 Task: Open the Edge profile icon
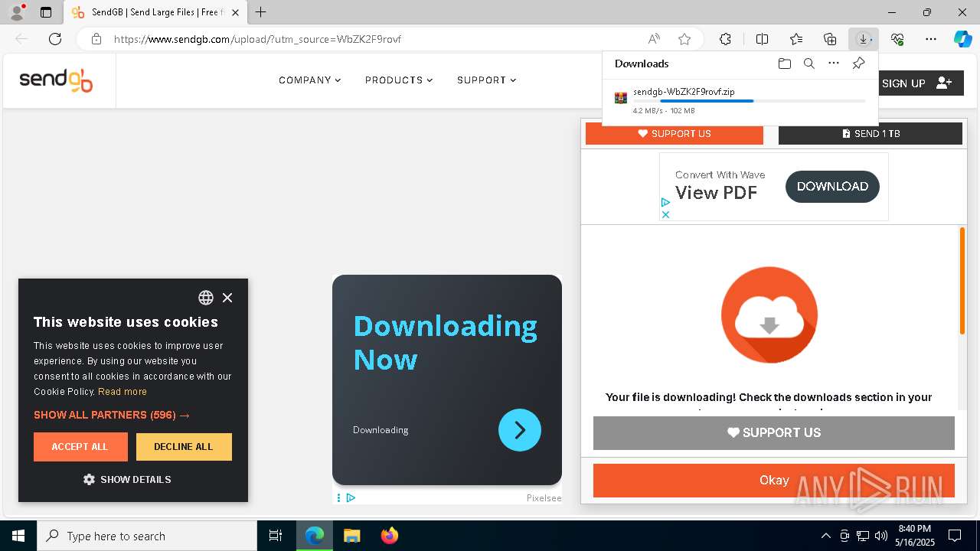point(16,12)
